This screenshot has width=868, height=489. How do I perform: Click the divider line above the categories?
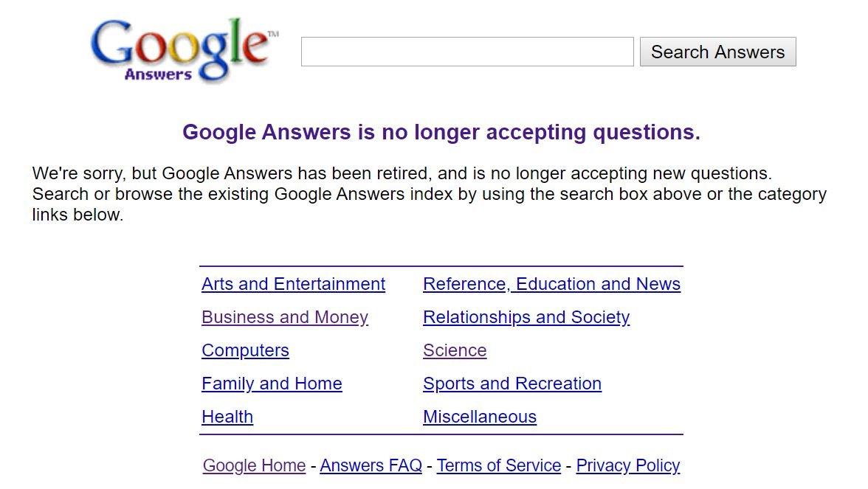tap(441, 266)
